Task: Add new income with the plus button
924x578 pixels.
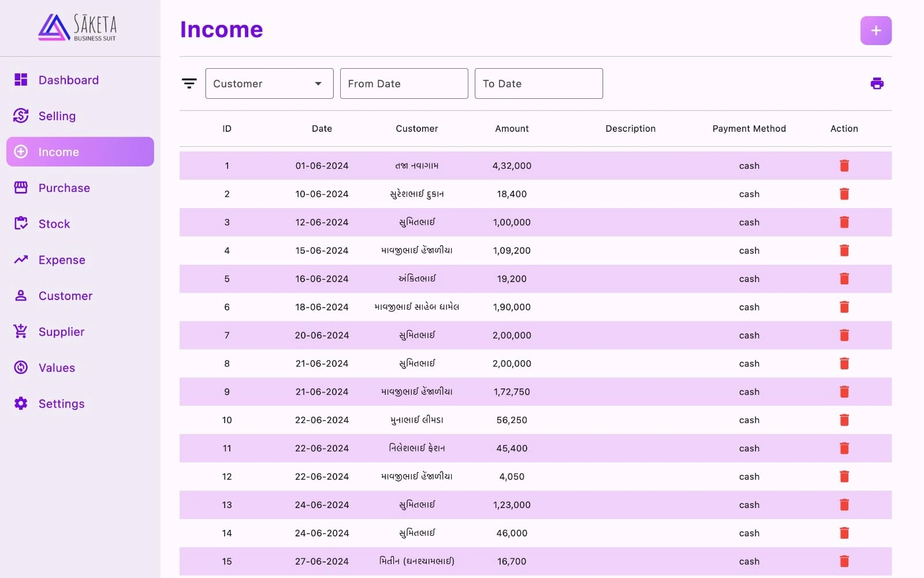Action: [876, 31]
